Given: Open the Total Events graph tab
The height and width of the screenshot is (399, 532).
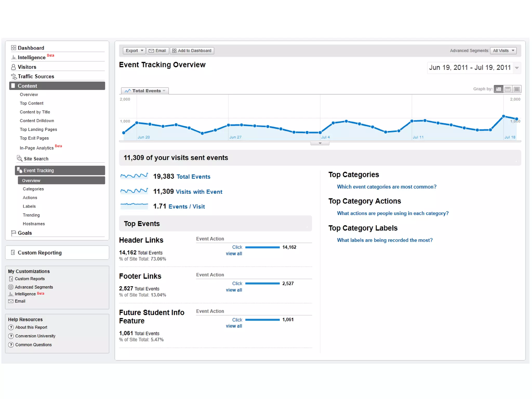Looking at the screenshot, I should click(145, 91).
